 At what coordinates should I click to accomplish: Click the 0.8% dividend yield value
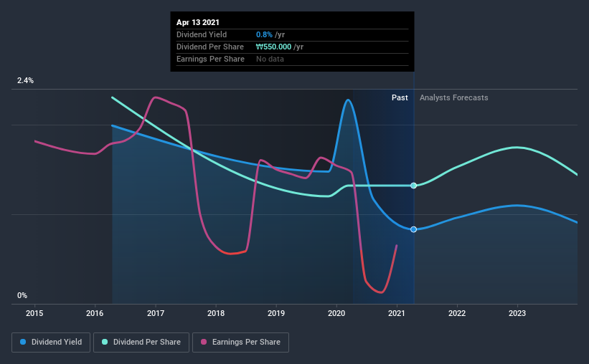264,34
